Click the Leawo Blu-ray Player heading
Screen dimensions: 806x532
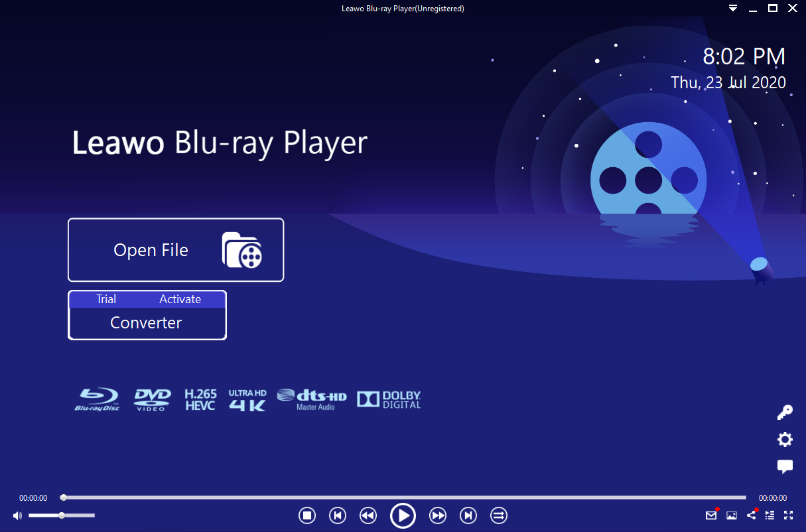(x=220, y=144)
